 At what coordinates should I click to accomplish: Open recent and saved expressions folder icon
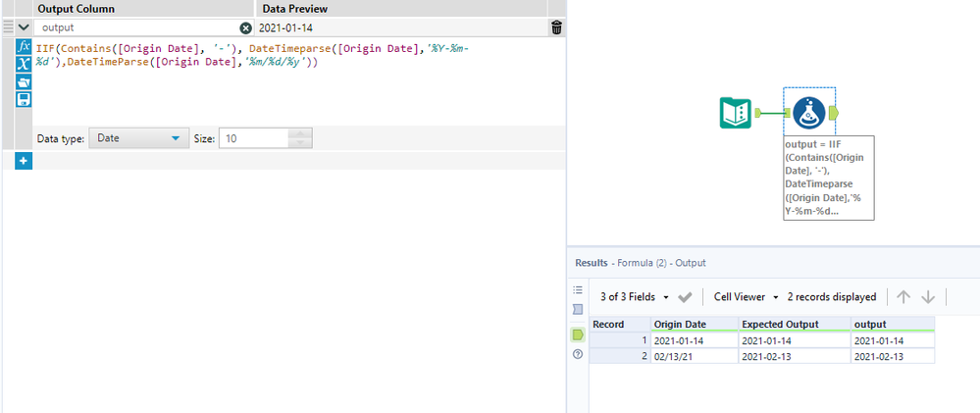pyautogui.click(x=24, y=81)
